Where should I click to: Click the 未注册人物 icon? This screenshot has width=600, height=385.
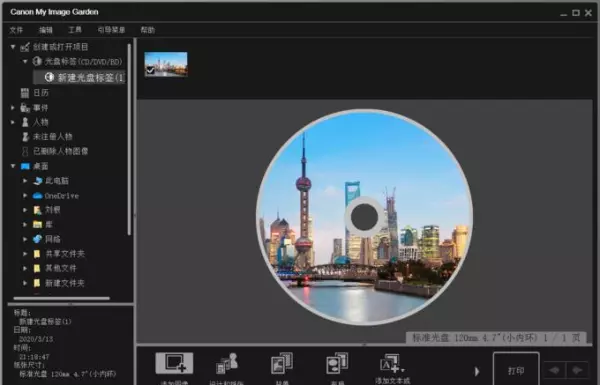point(25,137)
